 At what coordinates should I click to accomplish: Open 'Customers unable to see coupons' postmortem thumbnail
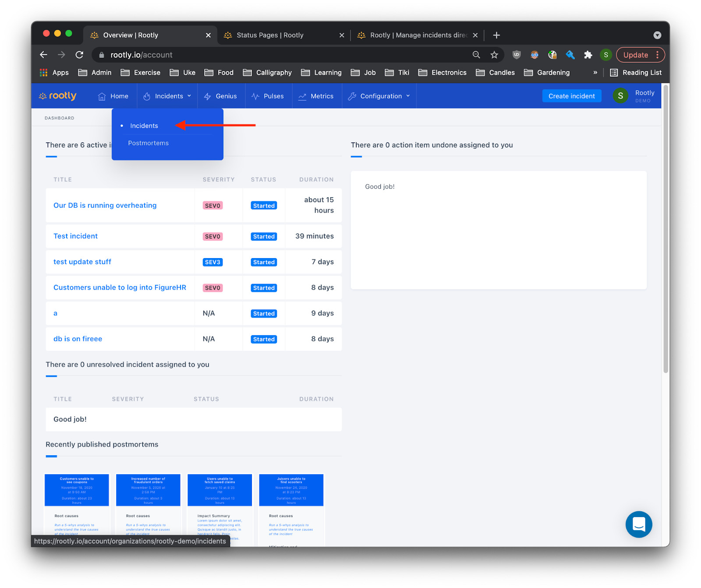tap(77, 510)
